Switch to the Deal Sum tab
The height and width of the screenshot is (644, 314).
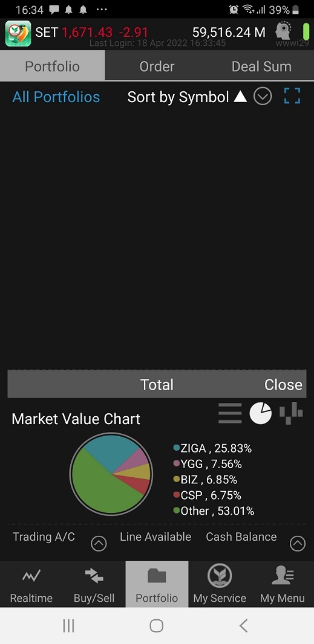(x=262, y=66)
